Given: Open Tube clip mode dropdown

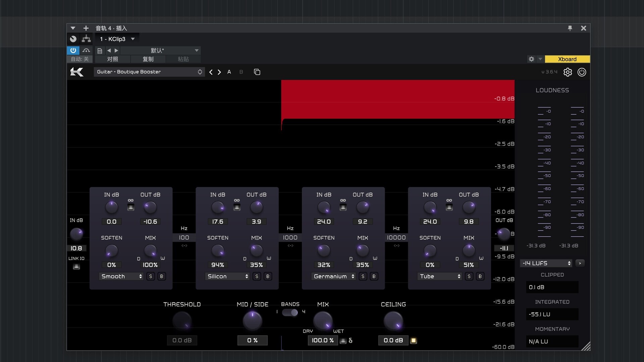Looking at the screenshot, I should (x=440, y=276).
